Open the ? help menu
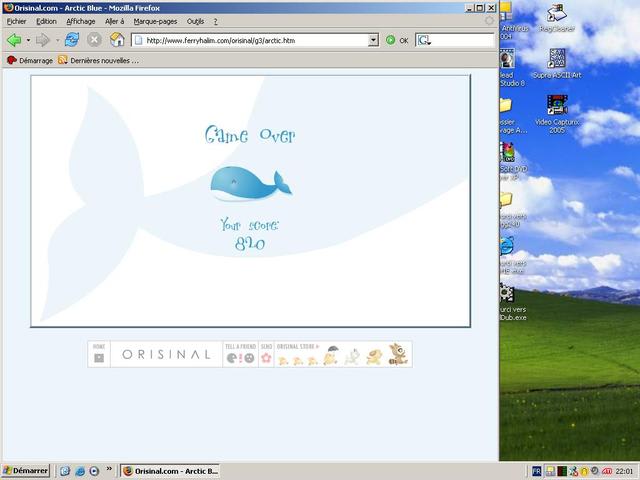The image size is (640, 480). pyautogui.click(x=216, y=21)
